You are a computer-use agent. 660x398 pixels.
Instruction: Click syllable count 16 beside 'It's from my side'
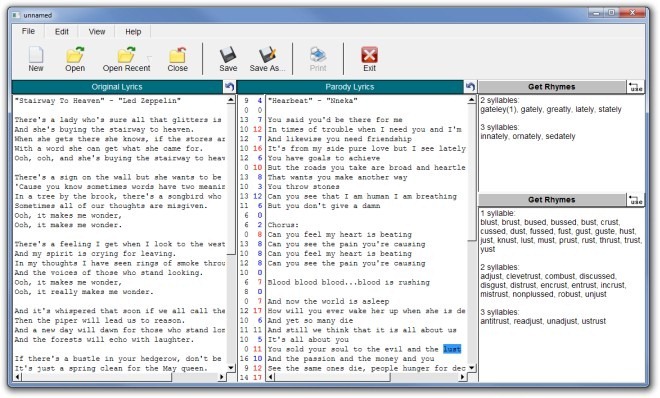(x=258, y=149)
